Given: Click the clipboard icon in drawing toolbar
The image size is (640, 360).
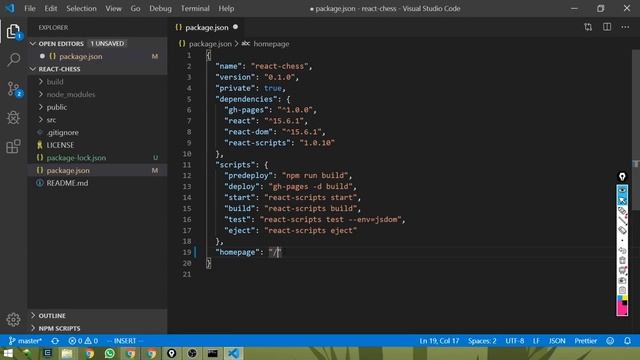Looking at the screenshot, I should tap(622, 290).
